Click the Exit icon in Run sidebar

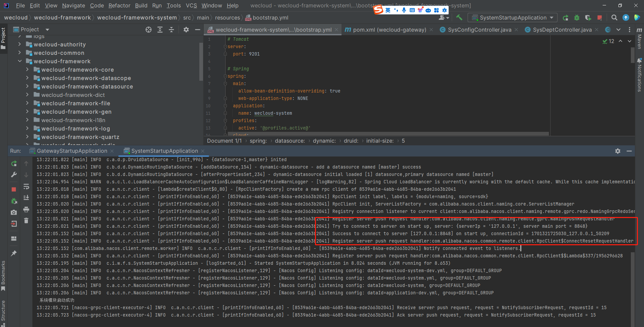pos(14,224)
